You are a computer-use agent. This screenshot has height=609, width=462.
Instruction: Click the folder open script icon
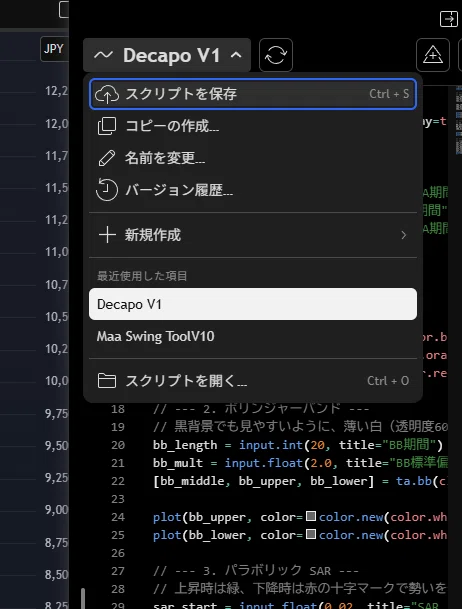pyautogui.click(x=107, y=381)
